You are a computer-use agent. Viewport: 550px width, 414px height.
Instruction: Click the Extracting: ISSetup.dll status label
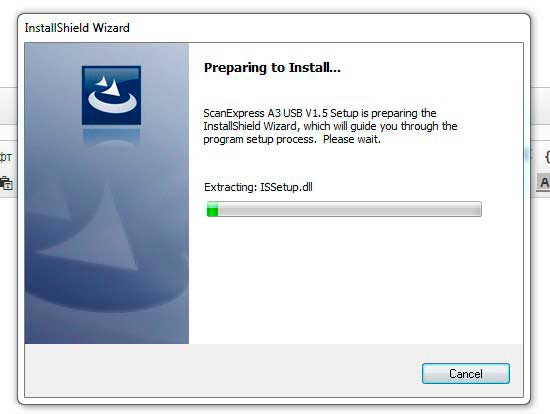click(x=258, y=187)
